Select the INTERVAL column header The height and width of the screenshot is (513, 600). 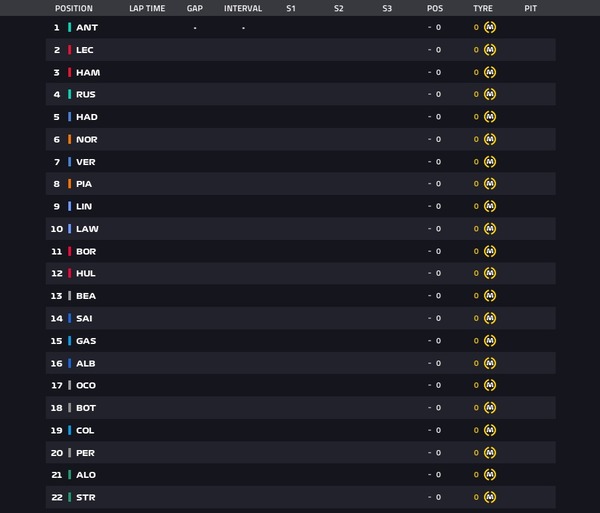click(243, 8)
